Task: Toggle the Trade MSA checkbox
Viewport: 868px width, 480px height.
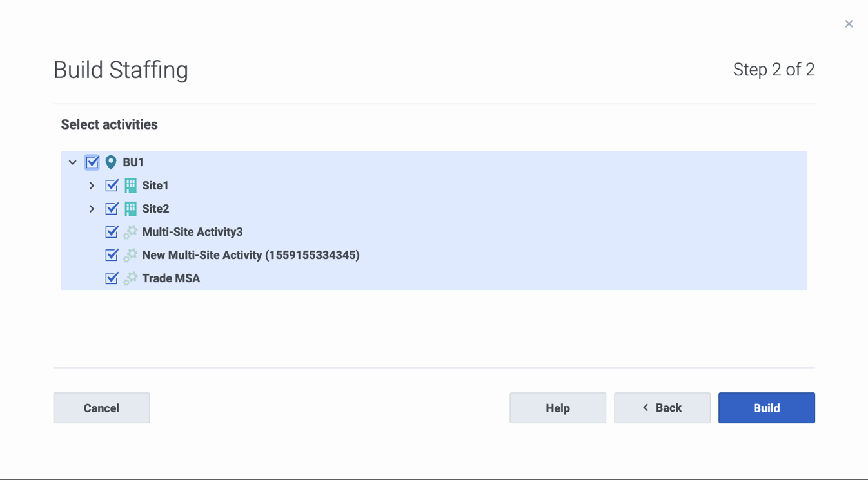Action: pos(112,278)
